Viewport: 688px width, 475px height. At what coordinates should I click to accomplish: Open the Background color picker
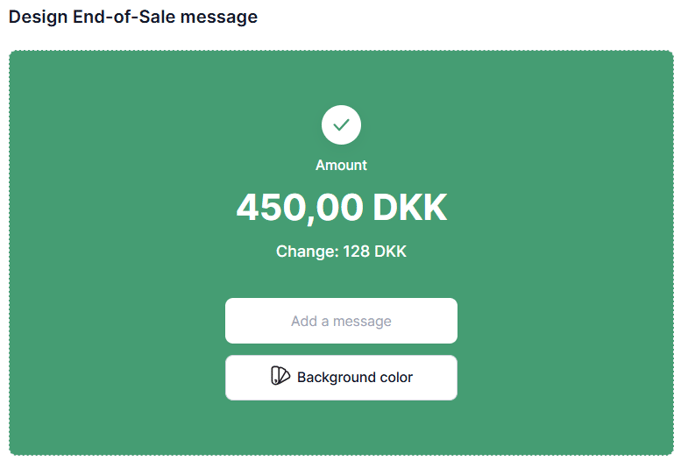[x=341, y=378]
